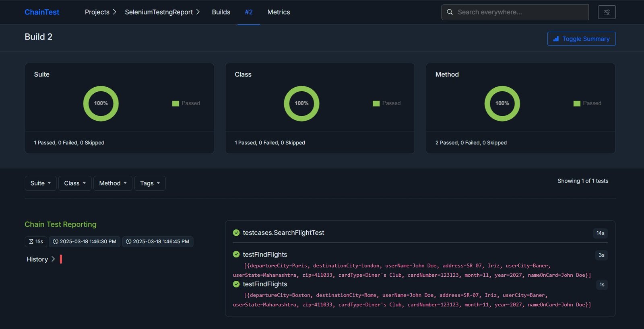644x329 pixels.
Task: Click the Toggle Summary button
Action: click(581, 39)
